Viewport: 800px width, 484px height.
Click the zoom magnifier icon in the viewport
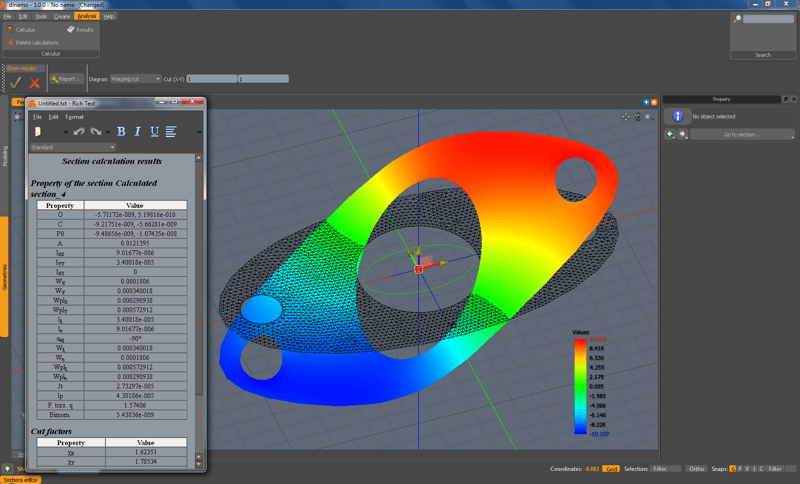(x=648, y=117)
